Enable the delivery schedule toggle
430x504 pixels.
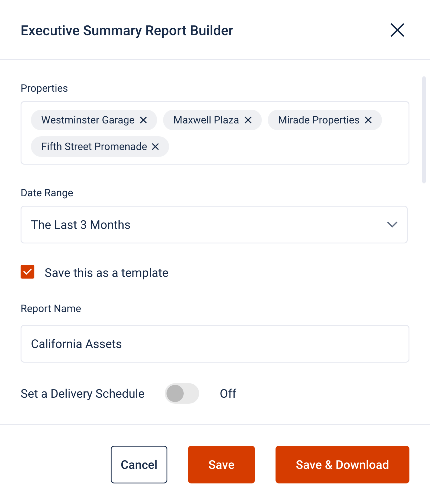[182, 393]
